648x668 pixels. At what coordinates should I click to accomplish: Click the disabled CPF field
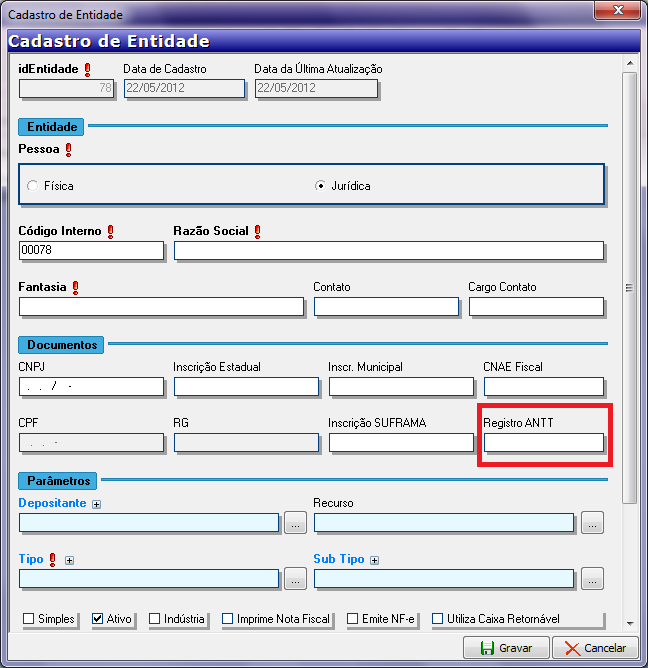[91, 443]
